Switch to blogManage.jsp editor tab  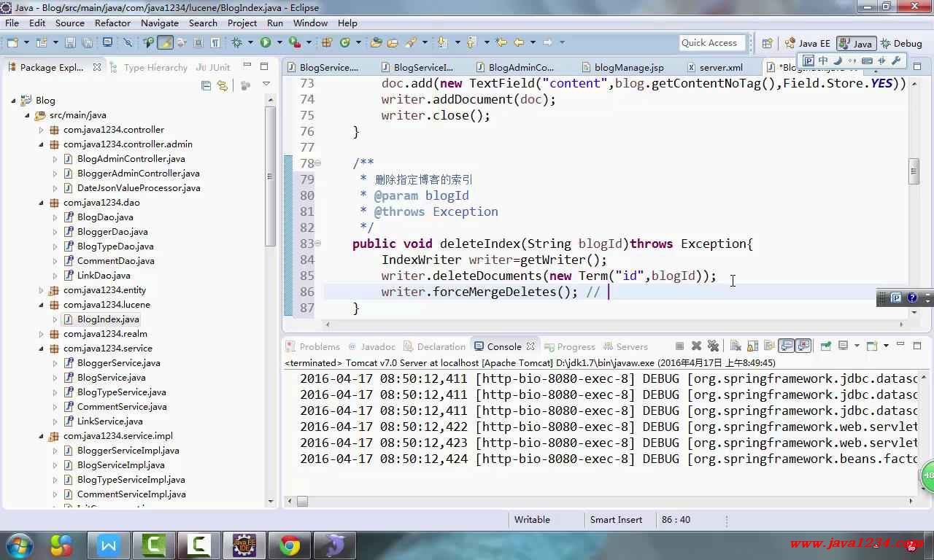628,67
